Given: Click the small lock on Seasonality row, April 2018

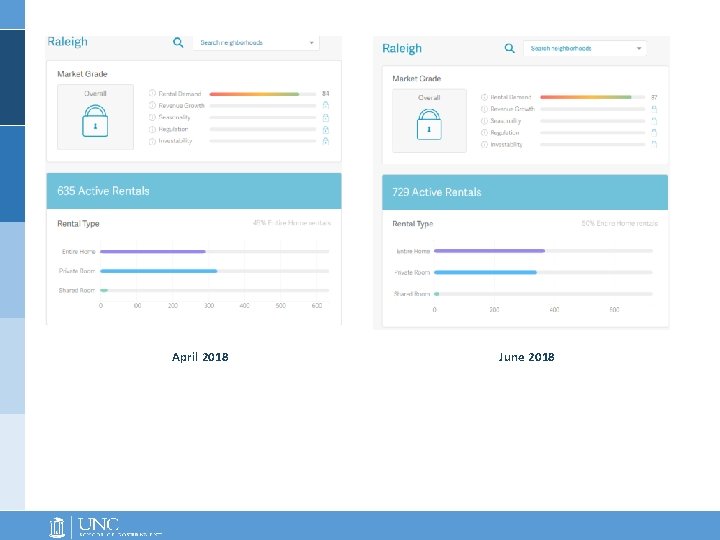Looking at the screenshot, I should click(x=326, y=117).
